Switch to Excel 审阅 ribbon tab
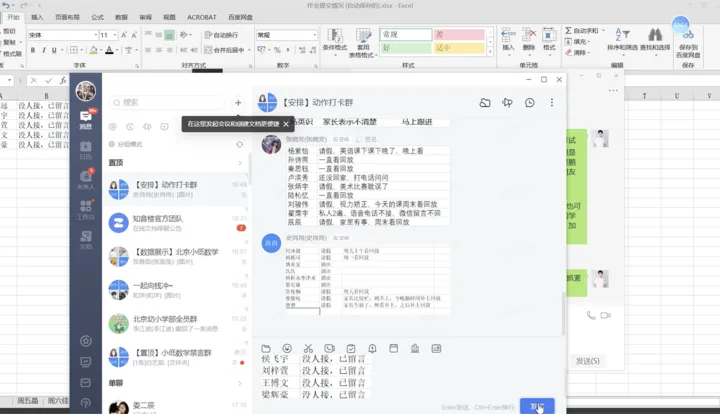Viewport: 720px width, 414px height. pyautogui.click(x=145, y=17)
